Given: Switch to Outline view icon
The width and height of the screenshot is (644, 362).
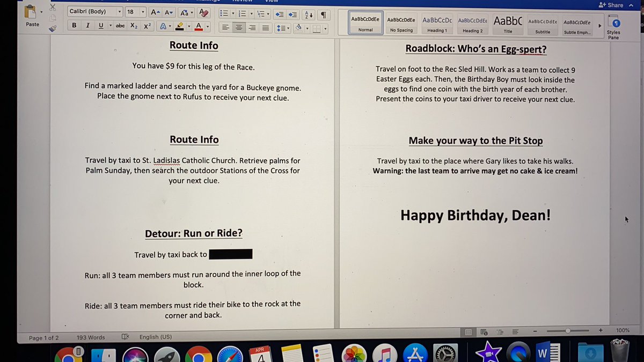Looking at the screenshot, I should [x=499, y=333].
